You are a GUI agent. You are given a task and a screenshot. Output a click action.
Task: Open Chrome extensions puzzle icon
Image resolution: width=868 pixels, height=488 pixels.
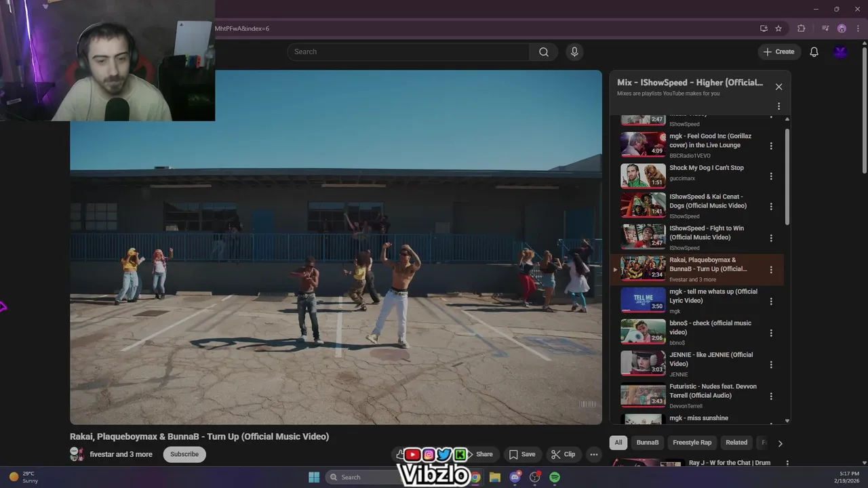coord(802,28)
